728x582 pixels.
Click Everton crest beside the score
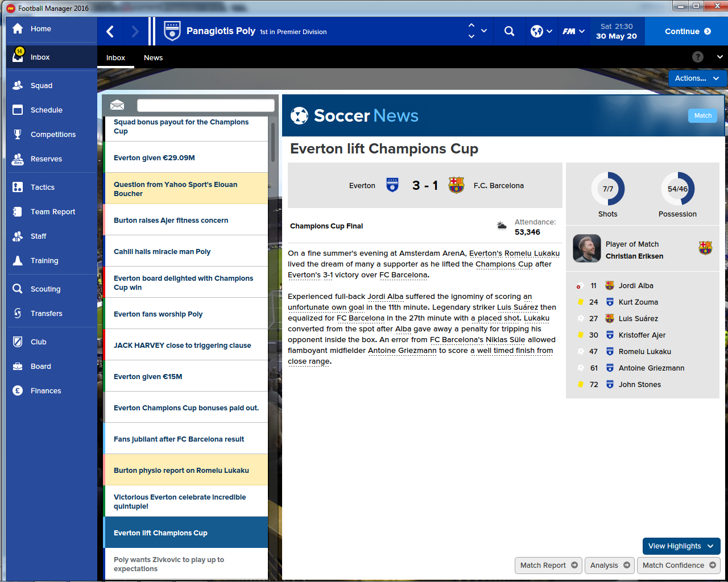392,185
